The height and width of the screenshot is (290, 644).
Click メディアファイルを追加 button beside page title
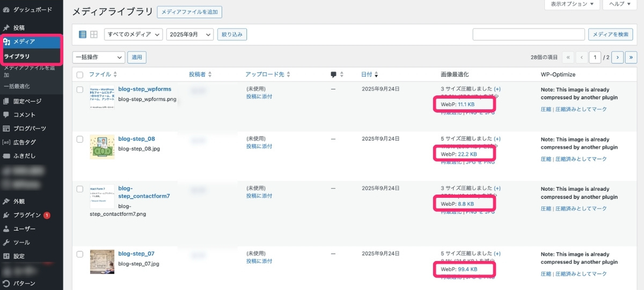[189, 12]
